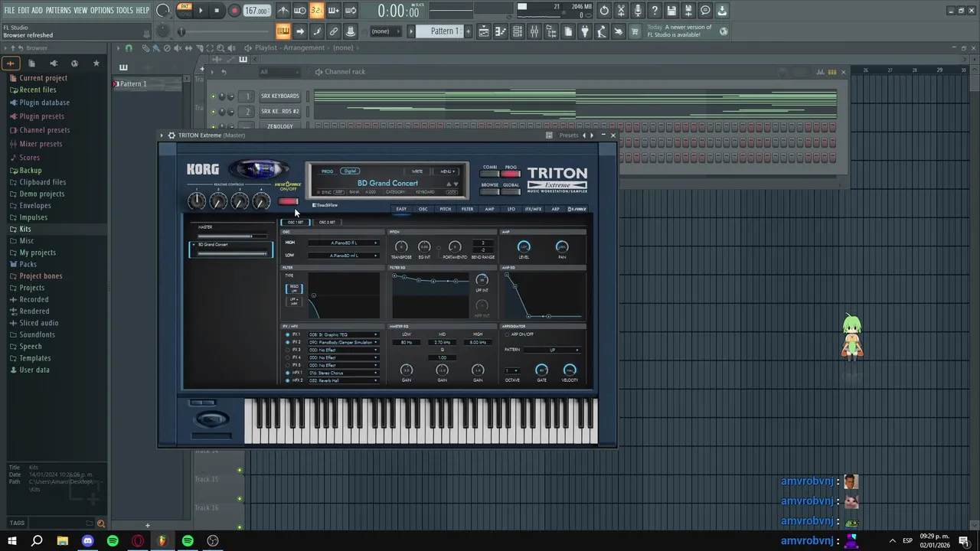Open the FILE menu
The height and width of the screenshot is (551, 980).
point(10,10)
